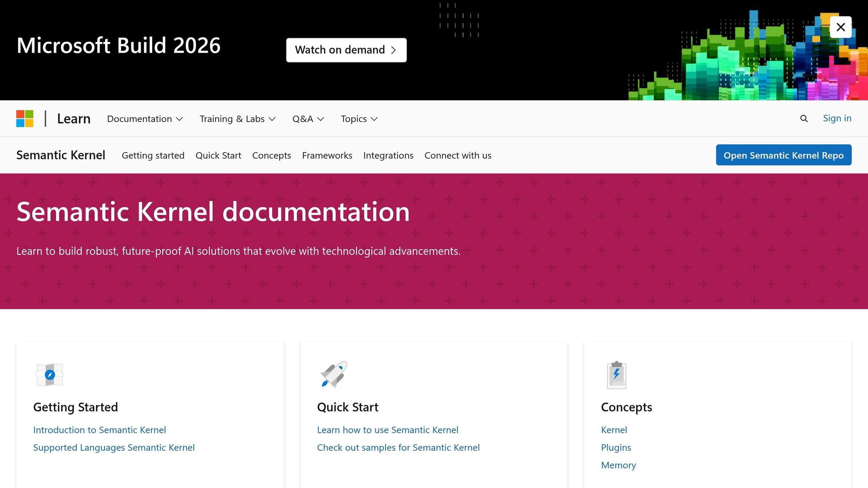Open the Semantic Kernel title link
Image resolution: width=868 pixels, height=488 pixels.
[x=61, y=155]
